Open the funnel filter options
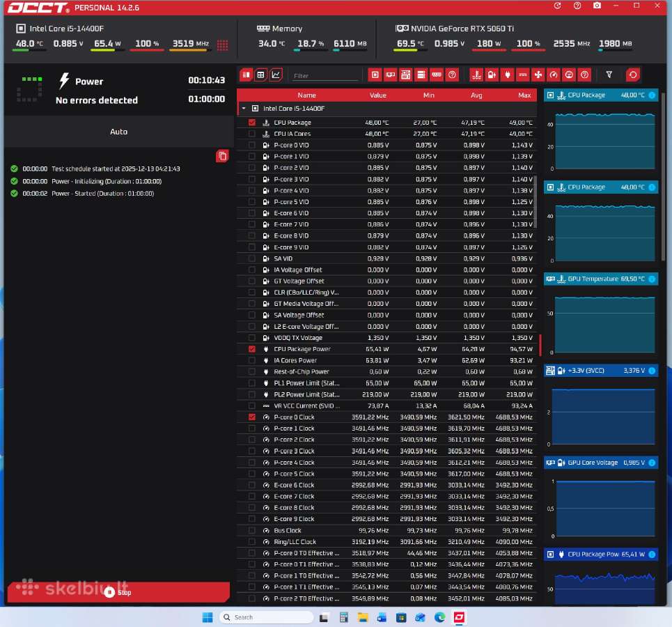The height and width of the screenshot is (627, 672). (609, 75)
